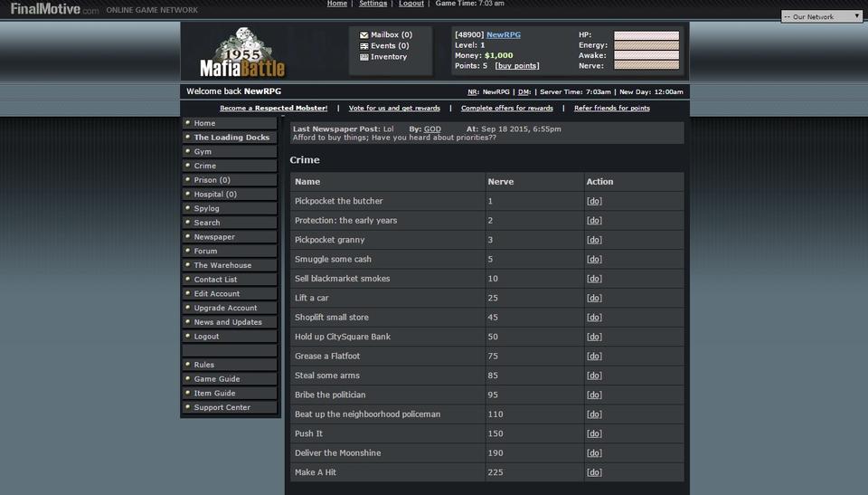
Task: Go to The Loading Docks
Action: point(231,138)
